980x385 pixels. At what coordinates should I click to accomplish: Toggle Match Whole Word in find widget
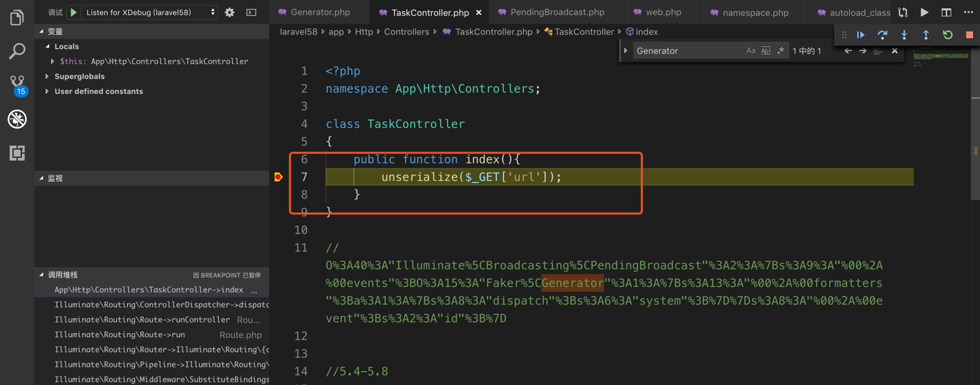coord(765,51)
